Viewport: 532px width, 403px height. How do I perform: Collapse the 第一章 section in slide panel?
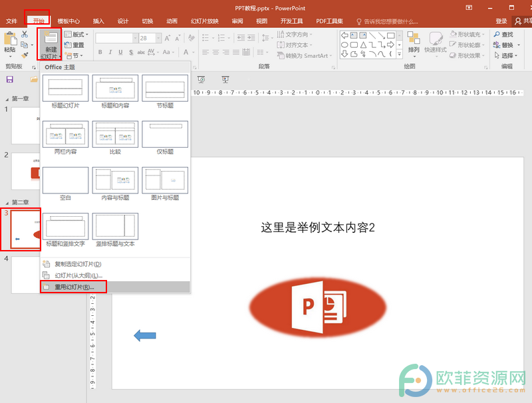tap(7, 99)
